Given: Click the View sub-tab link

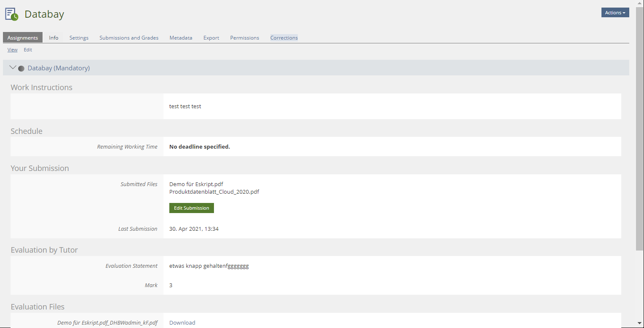Looking at the screenshot, I should point(13,50).
